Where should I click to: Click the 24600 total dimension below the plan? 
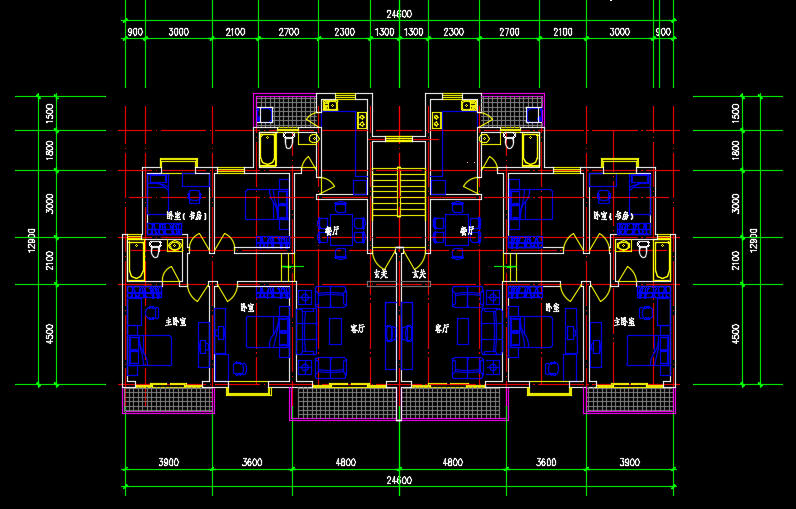pyautogui.click(x=399, y=480)
